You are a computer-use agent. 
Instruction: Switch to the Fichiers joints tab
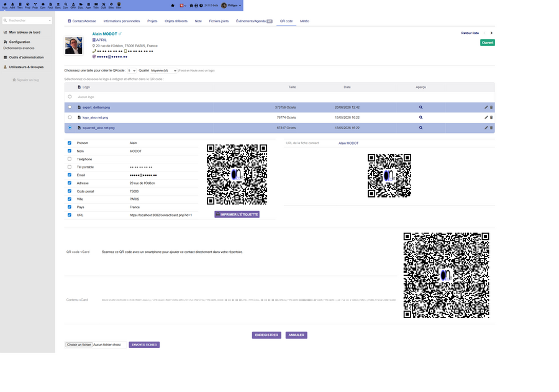coord(219,21)
